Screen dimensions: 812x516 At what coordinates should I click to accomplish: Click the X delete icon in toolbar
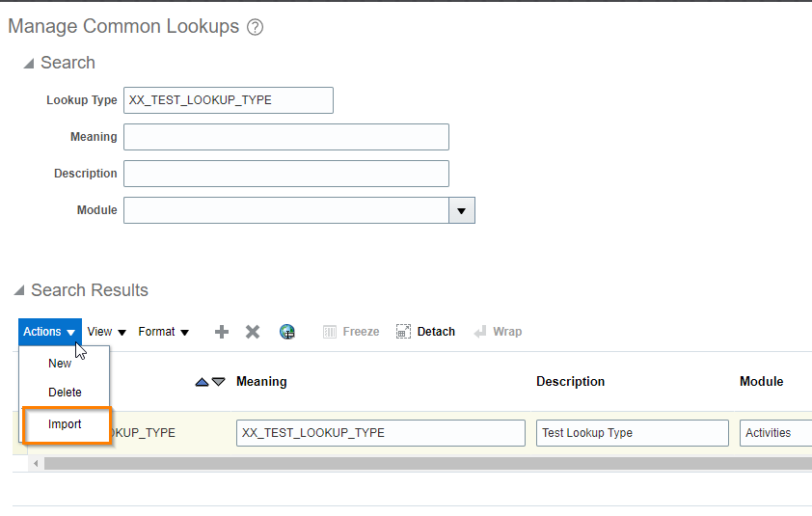point(253,332)
